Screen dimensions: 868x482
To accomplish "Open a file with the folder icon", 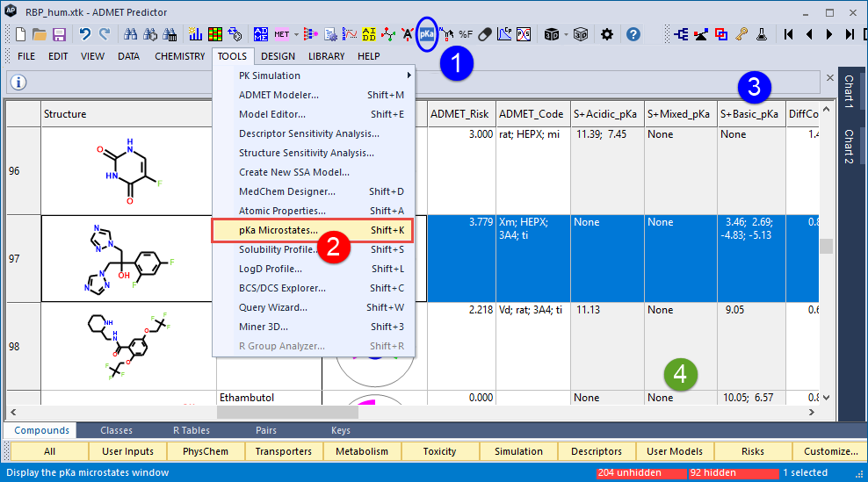I will coord(40,34).
